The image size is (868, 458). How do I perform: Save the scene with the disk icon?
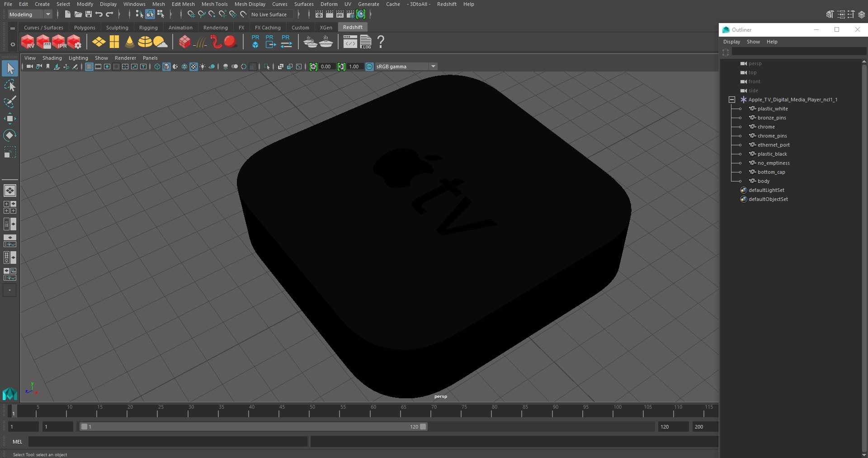[89, 14]
